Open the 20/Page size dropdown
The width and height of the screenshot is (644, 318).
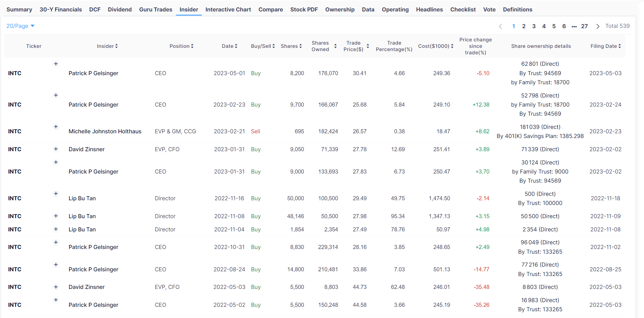[21, 26]
